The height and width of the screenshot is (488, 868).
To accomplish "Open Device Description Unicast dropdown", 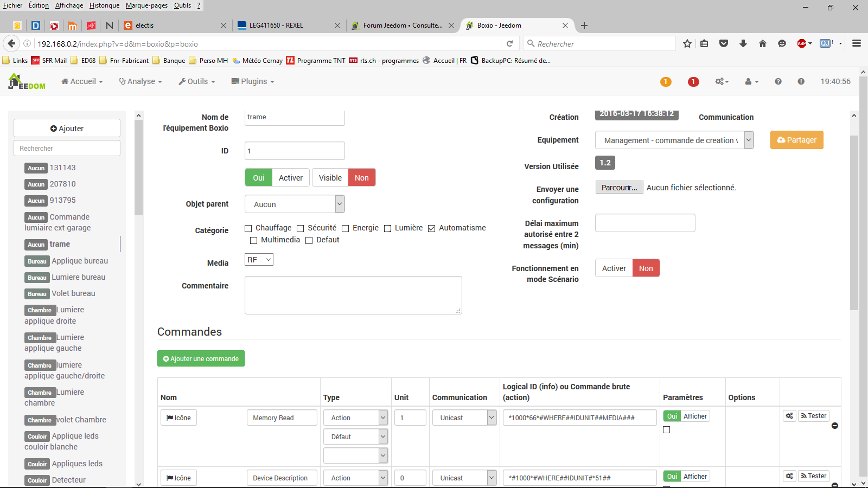I will coord(464,478).
